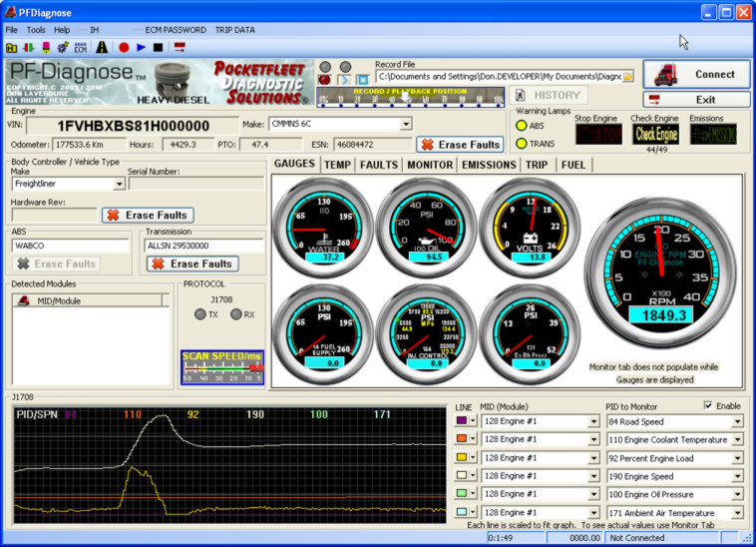Click the red-green connector toolbar icon
The height and width of the screenshot is (547, 756).
pyautogui.click(x=29, y=47)
